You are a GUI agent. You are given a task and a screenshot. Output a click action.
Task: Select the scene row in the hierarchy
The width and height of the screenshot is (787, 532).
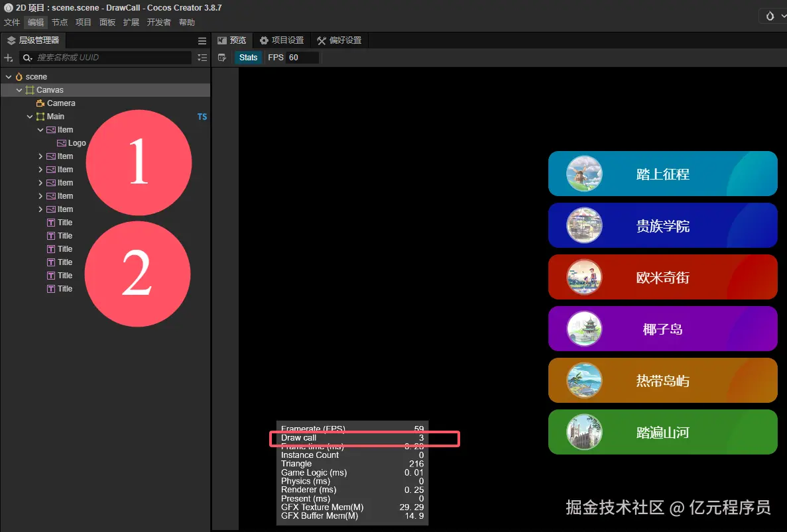[105, 77]
